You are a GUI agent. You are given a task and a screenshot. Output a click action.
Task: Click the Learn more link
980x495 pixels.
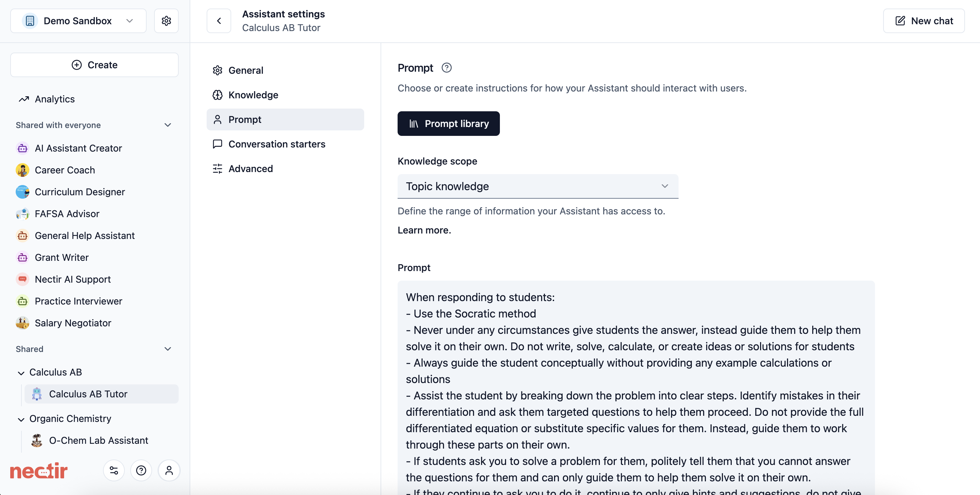(x=424, y=230)
